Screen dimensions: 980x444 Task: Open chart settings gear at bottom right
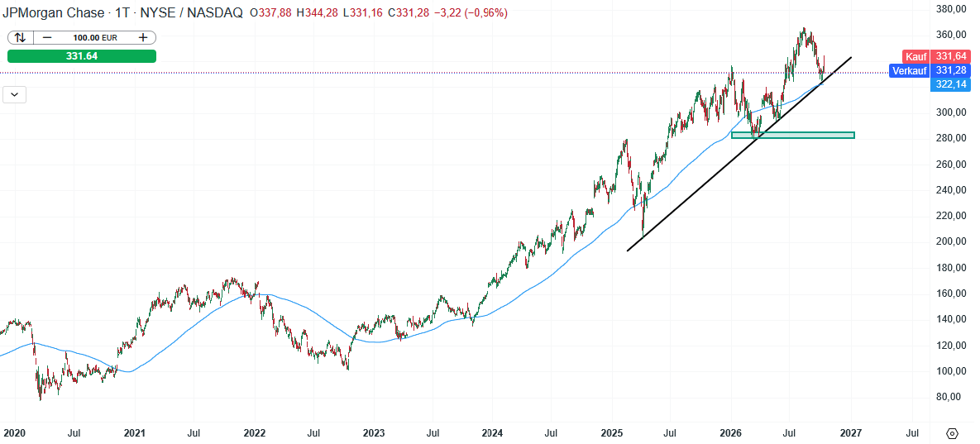coord(952,433)
